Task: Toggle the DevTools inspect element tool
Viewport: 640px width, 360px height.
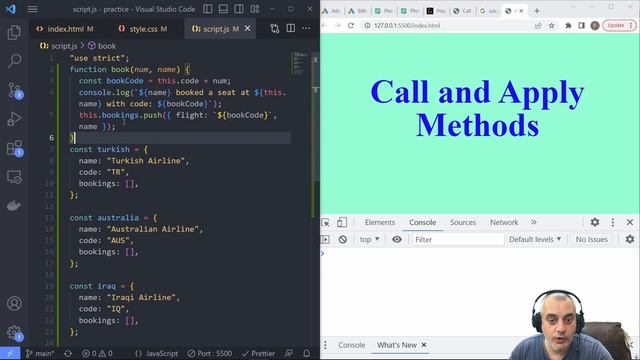Action: (326, 222)
